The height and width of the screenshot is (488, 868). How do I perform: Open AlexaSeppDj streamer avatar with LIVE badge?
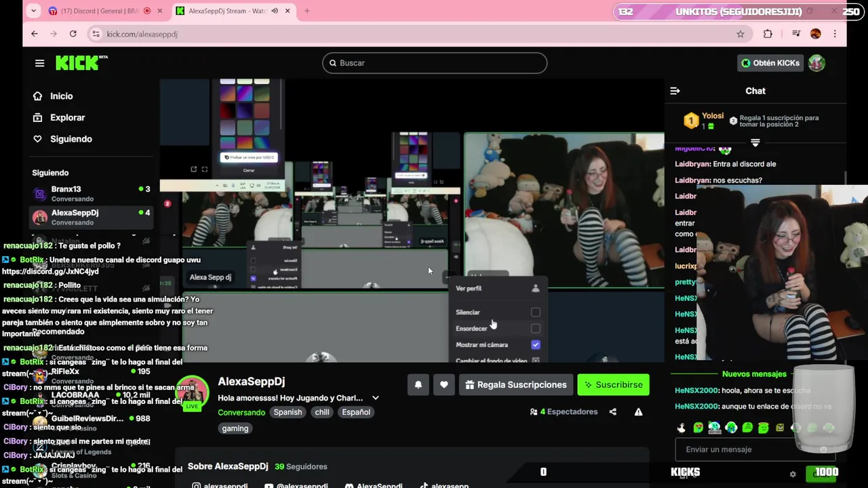(192, 392)
